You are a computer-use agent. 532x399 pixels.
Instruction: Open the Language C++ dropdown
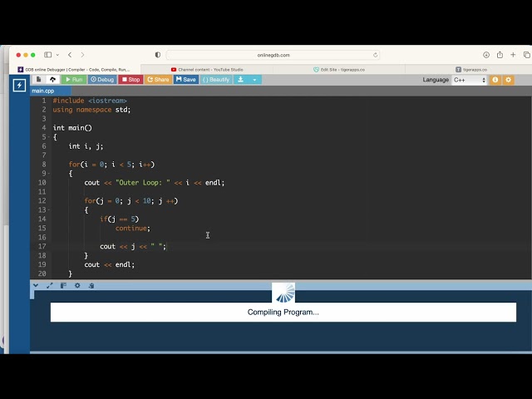[x=470, y=80]
